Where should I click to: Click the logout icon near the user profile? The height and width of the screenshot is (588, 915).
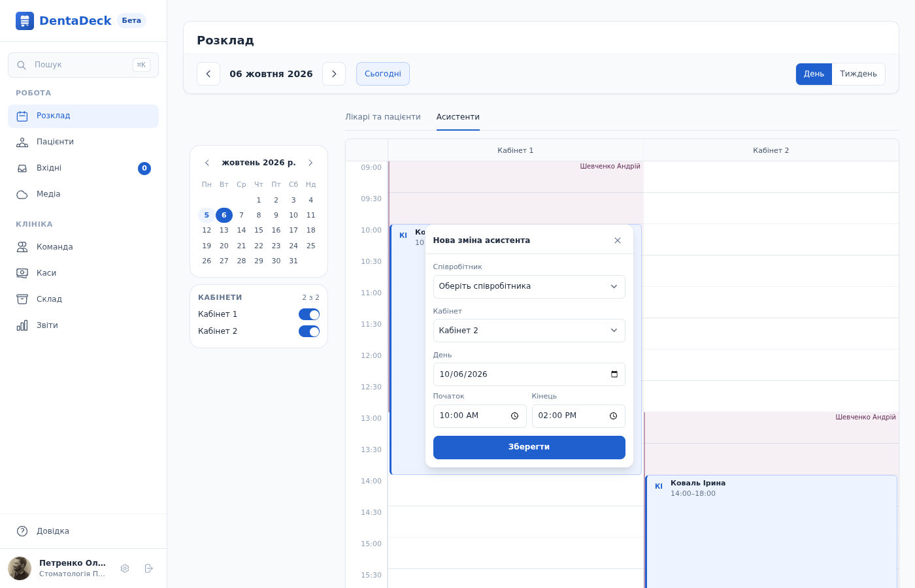pos(148,568)
